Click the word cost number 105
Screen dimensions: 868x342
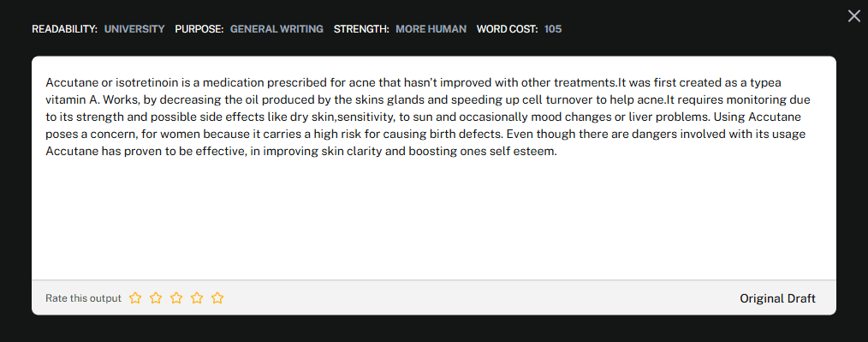coord(553,29)
